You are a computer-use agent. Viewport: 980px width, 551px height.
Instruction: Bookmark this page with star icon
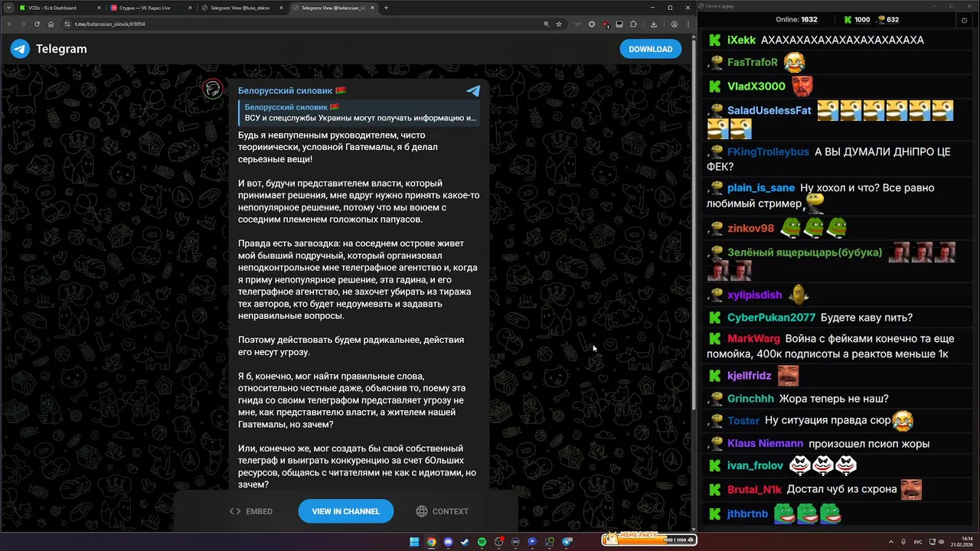click(x=559, y=24)
